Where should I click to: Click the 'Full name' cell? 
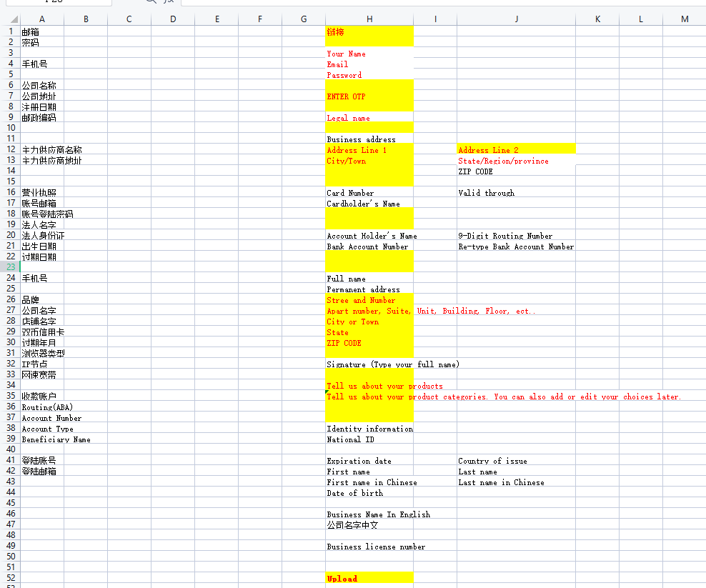click(x=369, y=278)
